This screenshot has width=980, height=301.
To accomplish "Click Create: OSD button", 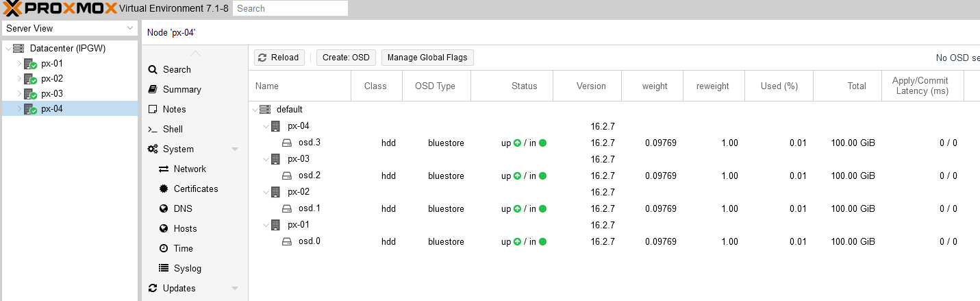I will click(x=346, y=58).
